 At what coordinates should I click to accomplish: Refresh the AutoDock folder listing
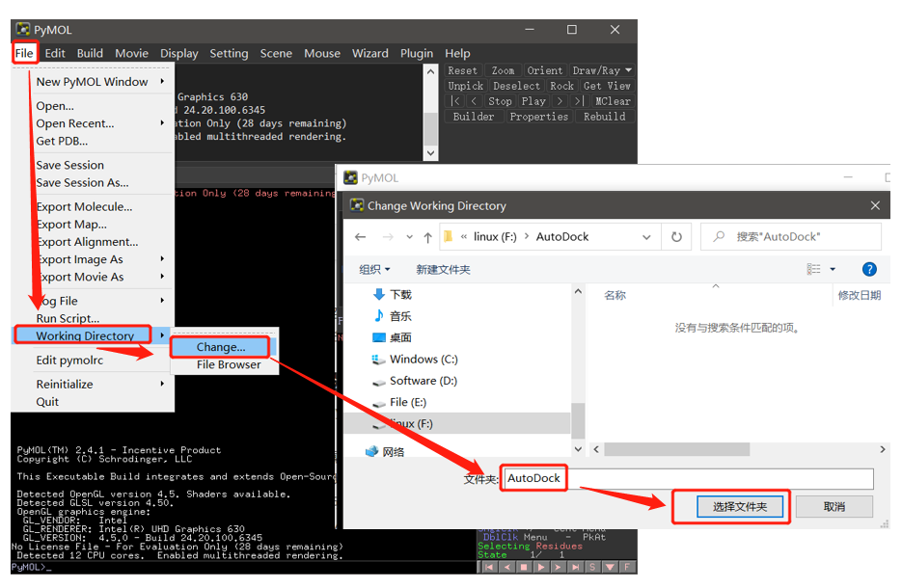(676, 237)
